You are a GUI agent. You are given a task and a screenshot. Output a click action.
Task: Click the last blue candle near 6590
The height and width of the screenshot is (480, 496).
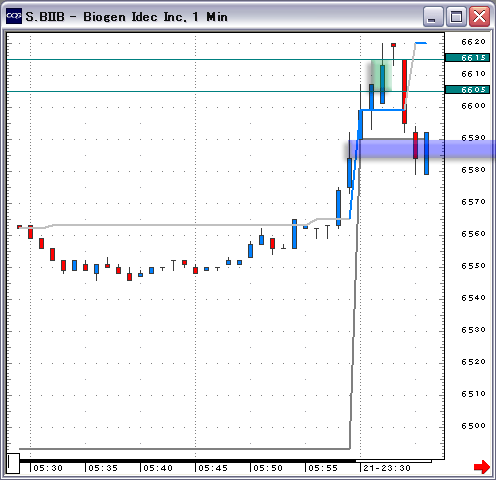pyautogui.click(x=426, y=153)
